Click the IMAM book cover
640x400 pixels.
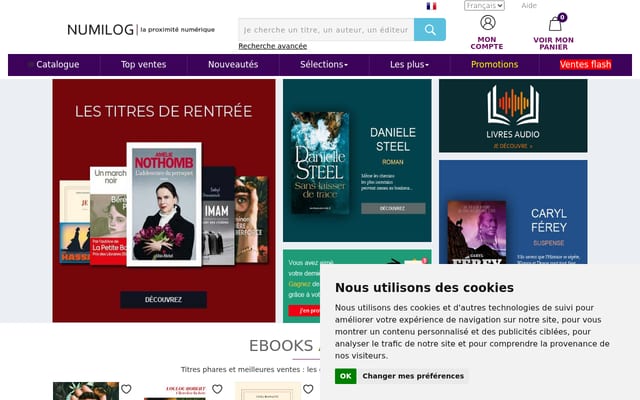click(x=218, y=216)
